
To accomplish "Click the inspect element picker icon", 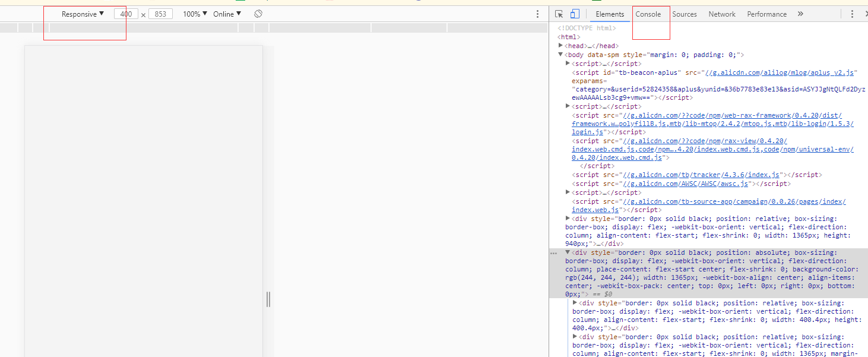I will pyautogui.click(x=559, y=14).
